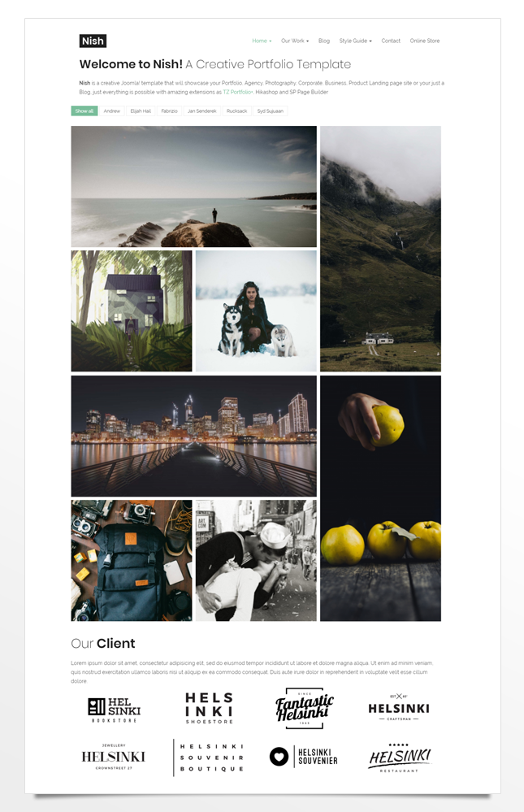Open the Contact menu item

point(391,41)
